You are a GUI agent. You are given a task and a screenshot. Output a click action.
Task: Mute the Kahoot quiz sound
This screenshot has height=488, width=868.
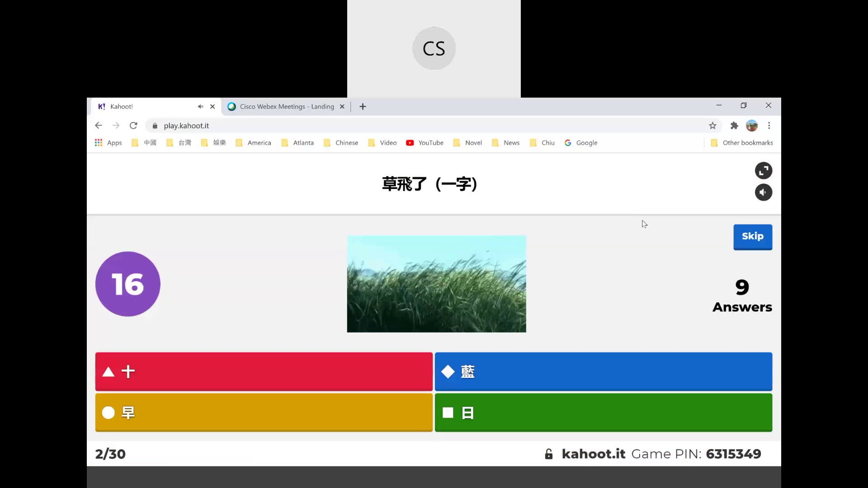tap(763, 192)
